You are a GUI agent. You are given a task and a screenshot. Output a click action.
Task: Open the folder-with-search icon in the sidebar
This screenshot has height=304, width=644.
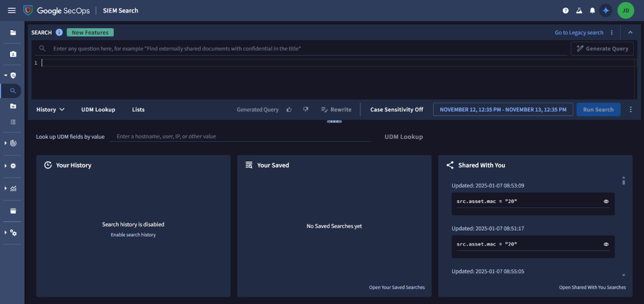tap(13, 106)
